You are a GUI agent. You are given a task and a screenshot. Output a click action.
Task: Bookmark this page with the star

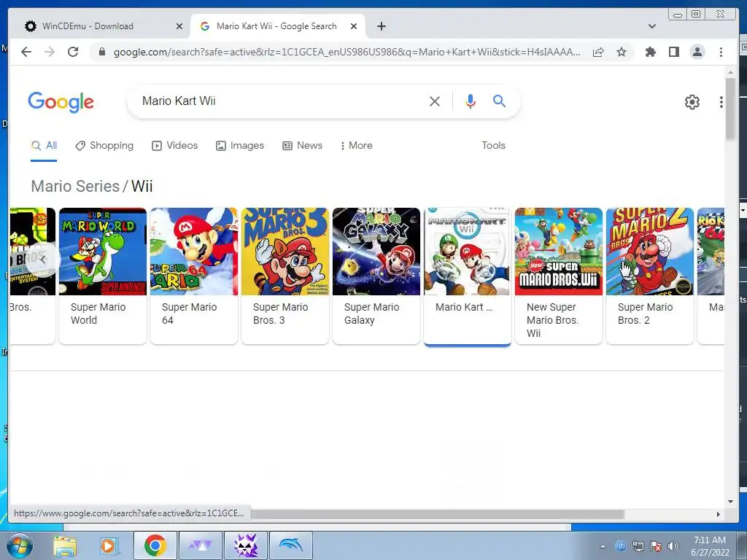click(622, 52)
